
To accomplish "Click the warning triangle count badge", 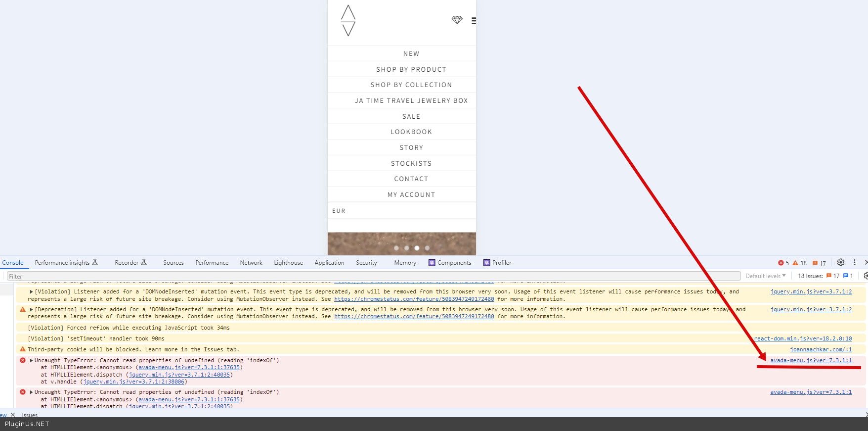I will point(799,263).
